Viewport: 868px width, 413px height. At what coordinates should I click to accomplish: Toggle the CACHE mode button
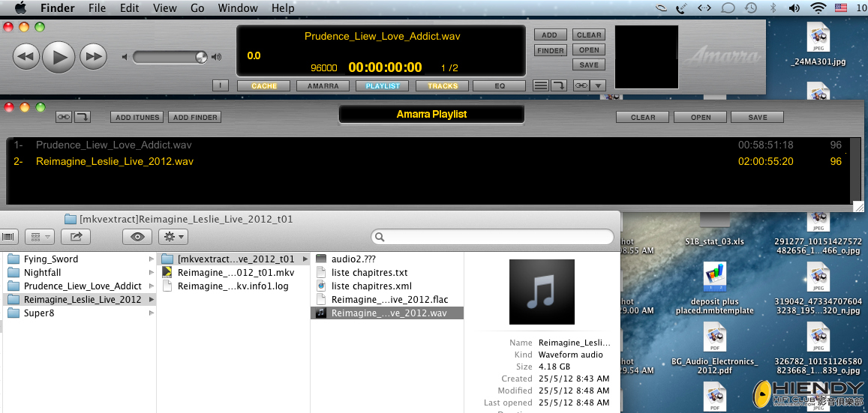point(264,85)
